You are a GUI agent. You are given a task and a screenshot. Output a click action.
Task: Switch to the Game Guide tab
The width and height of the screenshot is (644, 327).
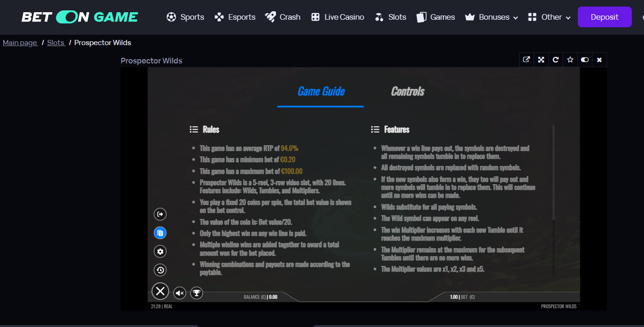tap(321, 91)
